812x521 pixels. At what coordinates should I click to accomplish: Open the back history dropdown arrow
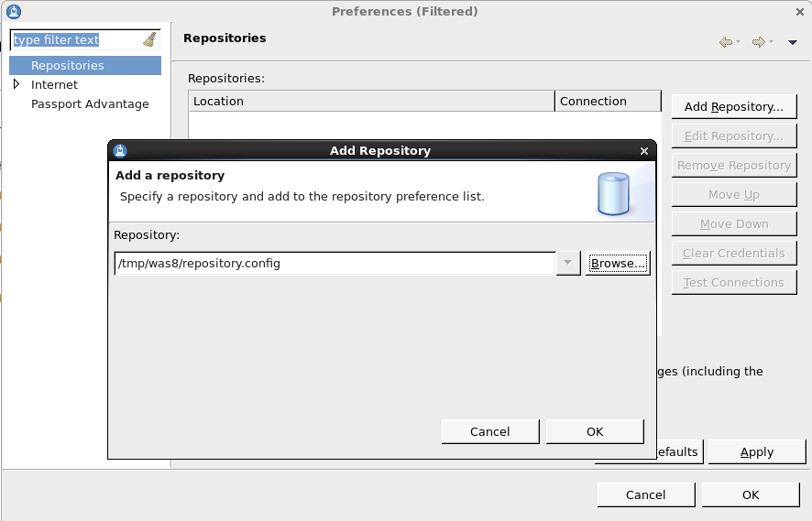739,42
